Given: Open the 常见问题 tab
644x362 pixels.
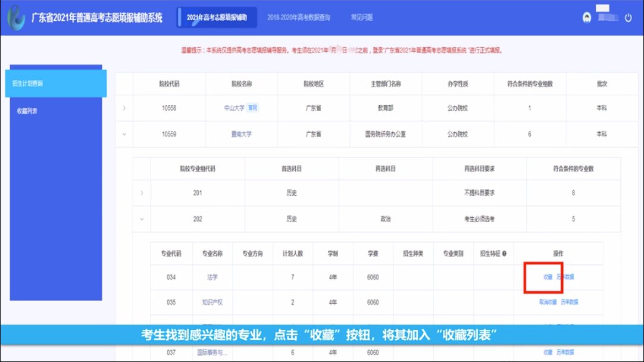Looking at the screenshot, I should pos(361,18).
